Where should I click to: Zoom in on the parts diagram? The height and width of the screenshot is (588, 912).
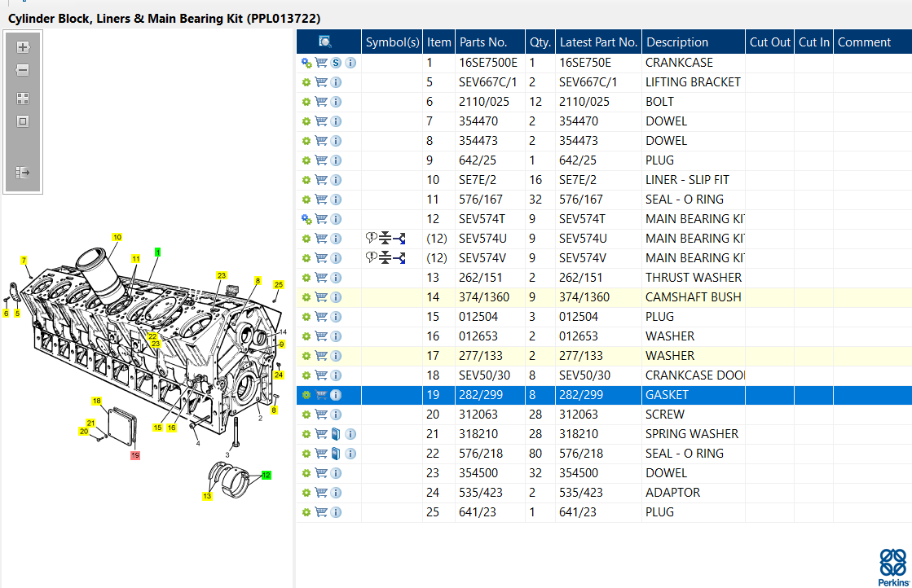(23, 47)
